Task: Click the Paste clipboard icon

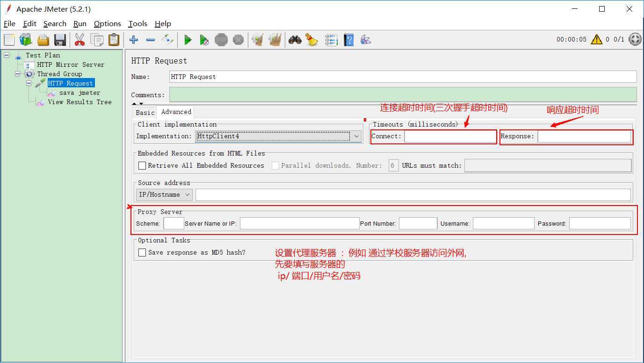Action: pos(114,40)
